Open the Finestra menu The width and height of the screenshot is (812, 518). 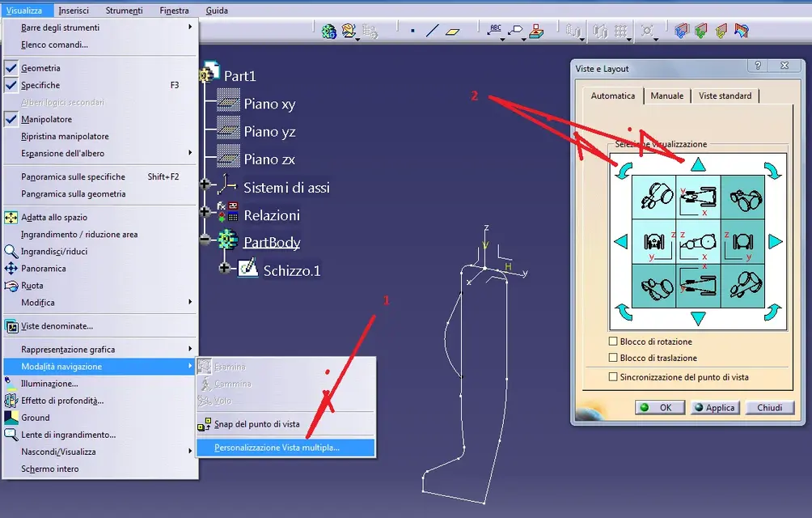(174, 11)
